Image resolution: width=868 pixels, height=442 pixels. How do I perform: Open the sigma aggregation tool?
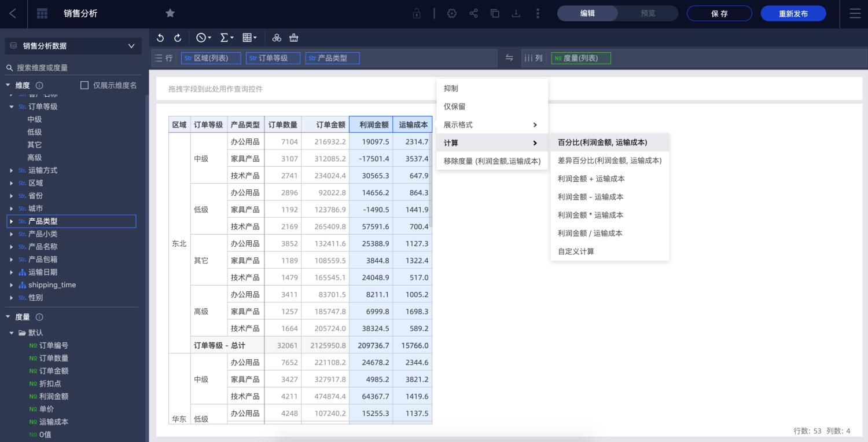pyautogui.click(x=223, y=37)
